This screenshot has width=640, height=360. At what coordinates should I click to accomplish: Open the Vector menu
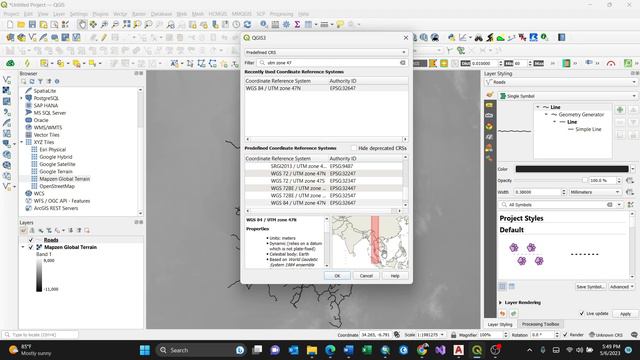[x=120, y=14]
